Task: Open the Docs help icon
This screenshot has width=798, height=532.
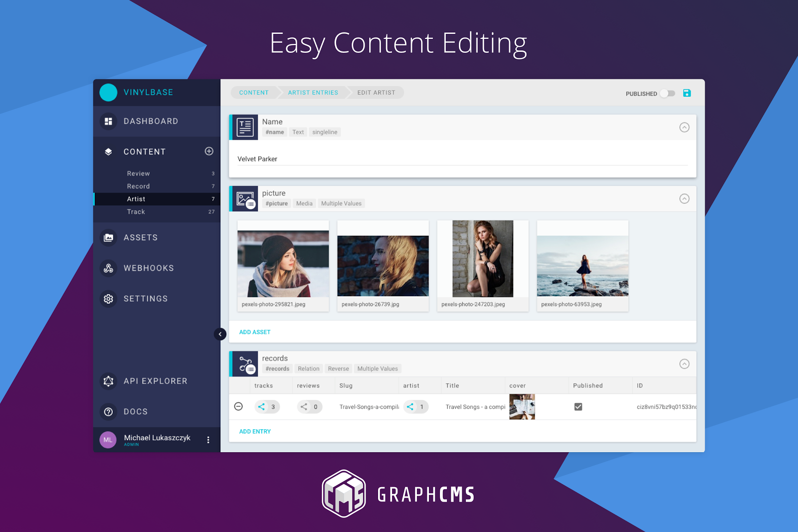Action: pos(108,412)
